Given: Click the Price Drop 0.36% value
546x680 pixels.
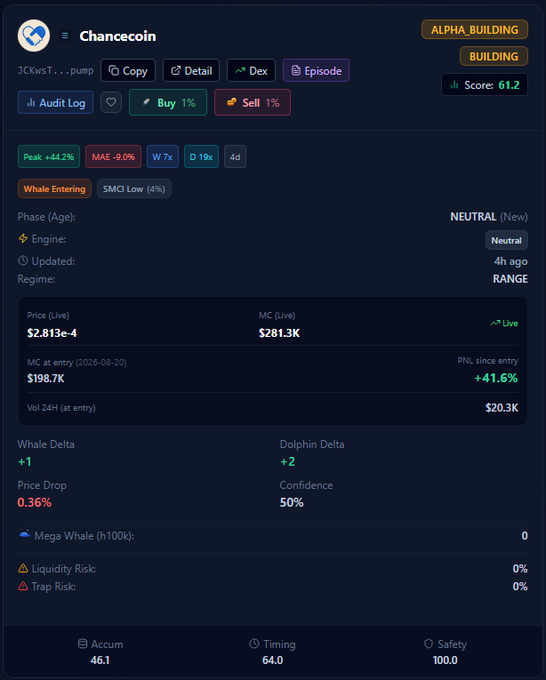Looking at the screenshot, I should [x=34, y=502].
